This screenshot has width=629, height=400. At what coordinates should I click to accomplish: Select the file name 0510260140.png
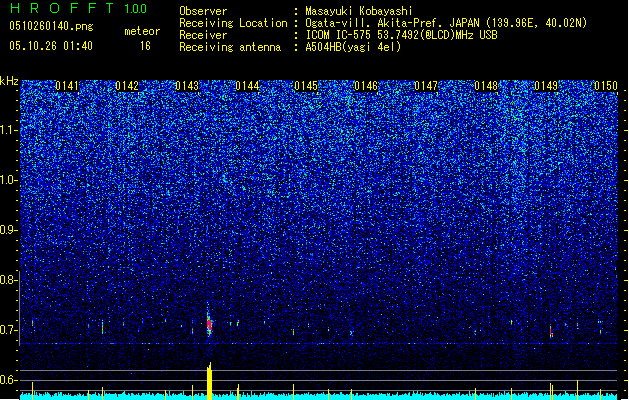(x=51, y=26)
